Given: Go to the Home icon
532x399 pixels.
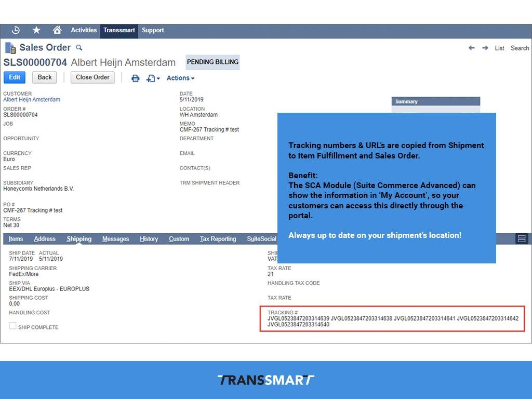Looking at the screenshot, I should [57, 30].
